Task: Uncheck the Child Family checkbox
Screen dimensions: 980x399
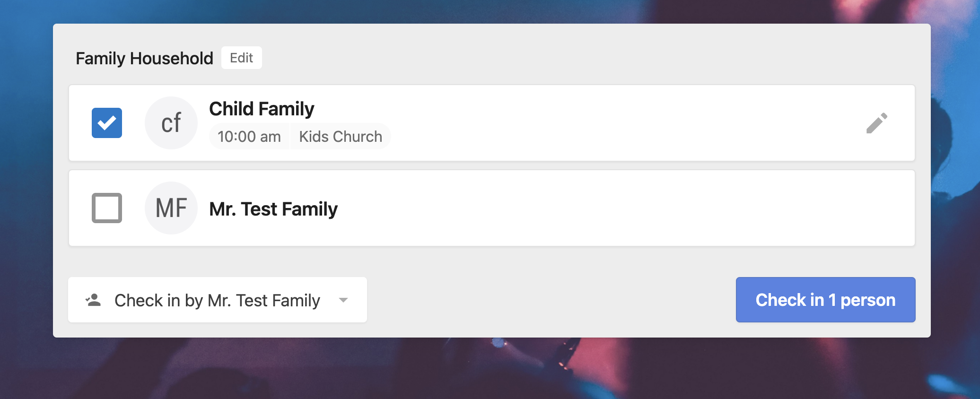Action: tap(107, 123)
